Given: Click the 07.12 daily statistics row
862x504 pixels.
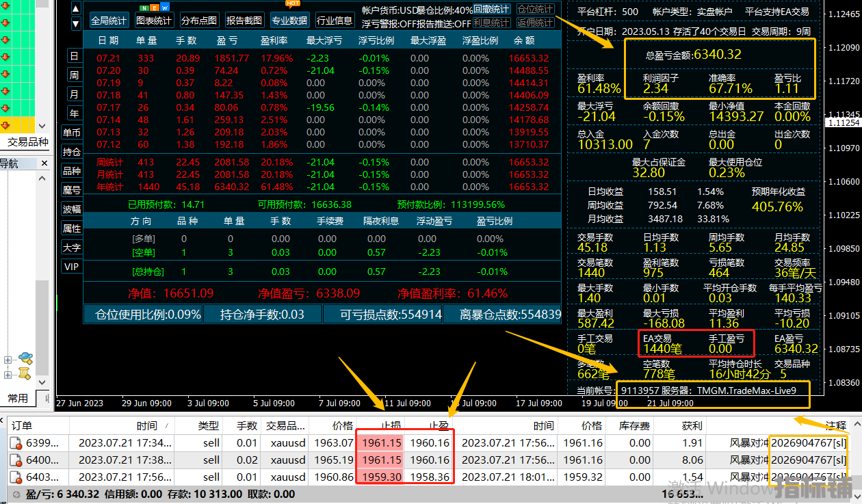Looking at the screenshot, I should click(323, 144).
